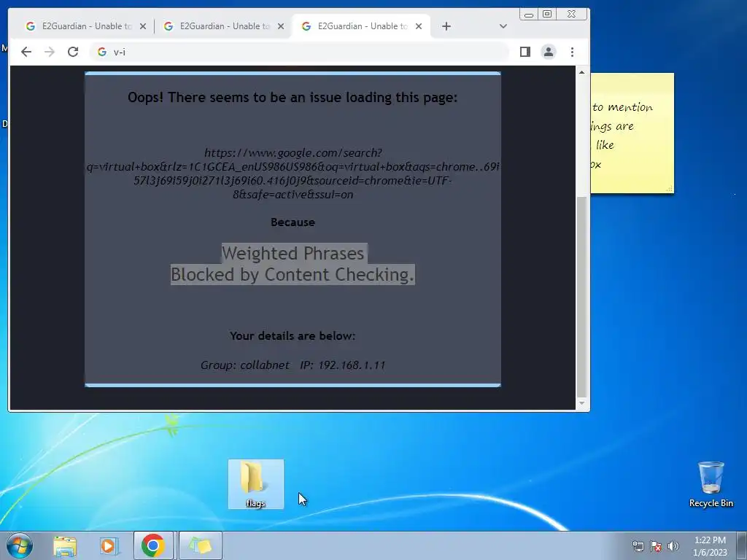Close the first E2Guardian tab
The image size is (747, 560).
coord(143,26)
